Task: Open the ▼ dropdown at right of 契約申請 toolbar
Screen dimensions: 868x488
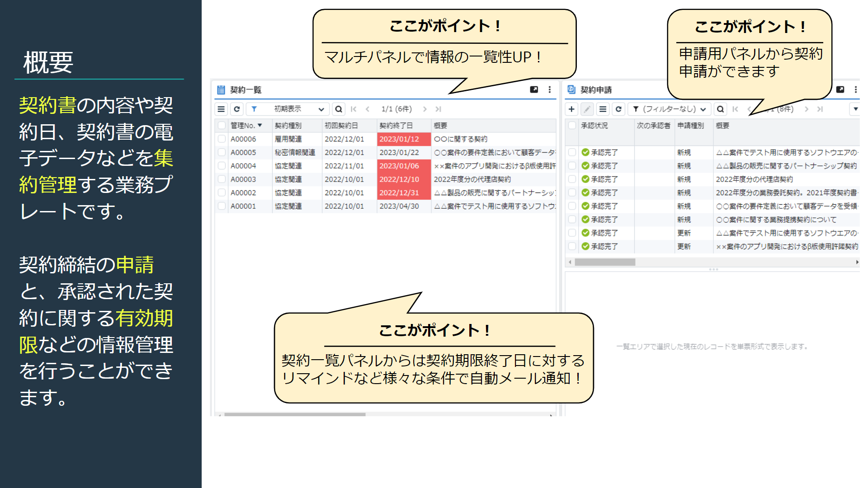Action: click(856, 109)
